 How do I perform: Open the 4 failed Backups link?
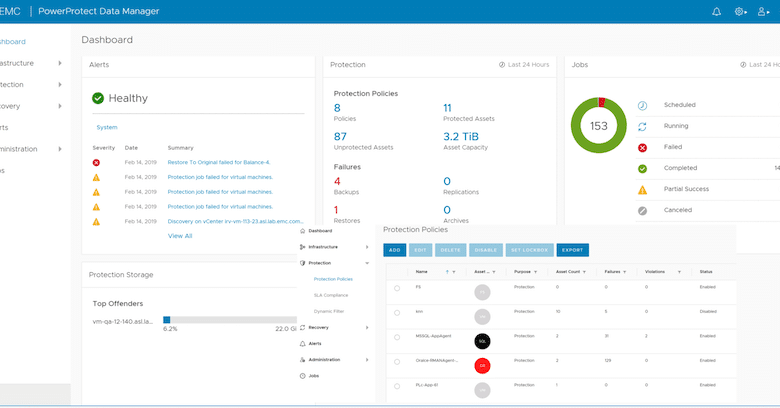337,182
